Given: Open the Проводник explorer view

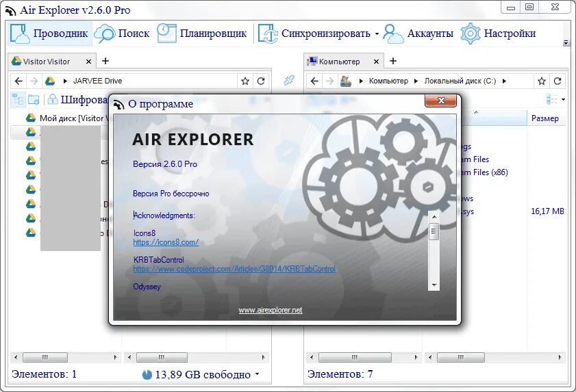Looking at the screenshot, I should [x=49, y=34].
